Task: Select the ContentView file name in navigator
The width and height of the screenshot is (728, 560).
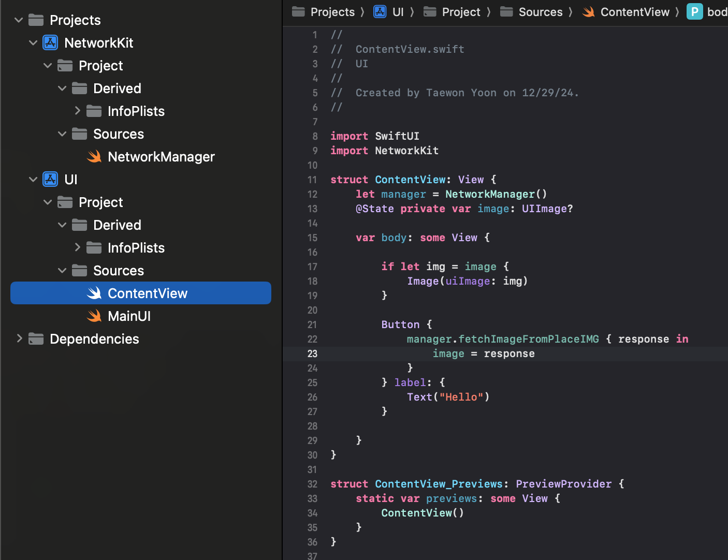Action: (x=148, y=293)
